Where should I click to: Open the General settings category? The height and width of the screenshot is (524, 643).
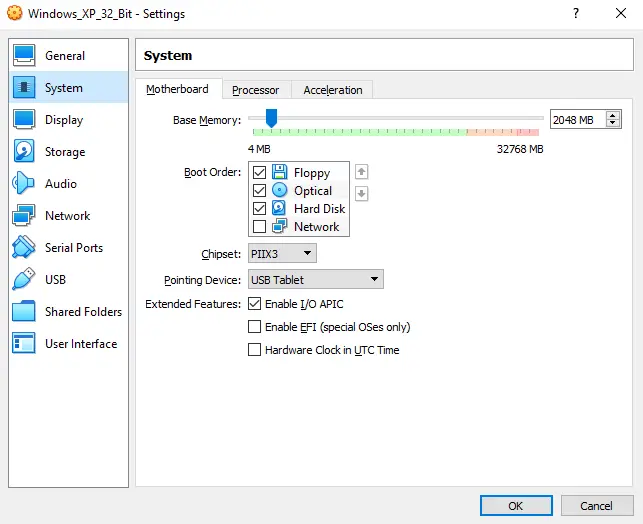pyautogui.click(x=68, y=55)
